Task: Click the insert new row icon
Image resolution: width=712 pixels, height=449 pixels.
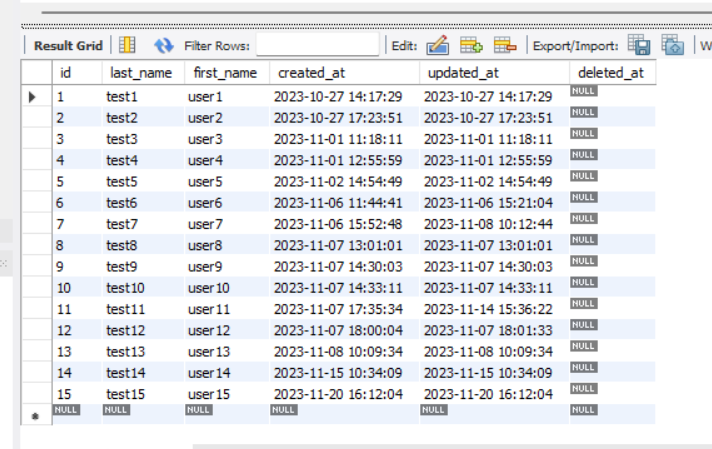Action: click(471, 45)
